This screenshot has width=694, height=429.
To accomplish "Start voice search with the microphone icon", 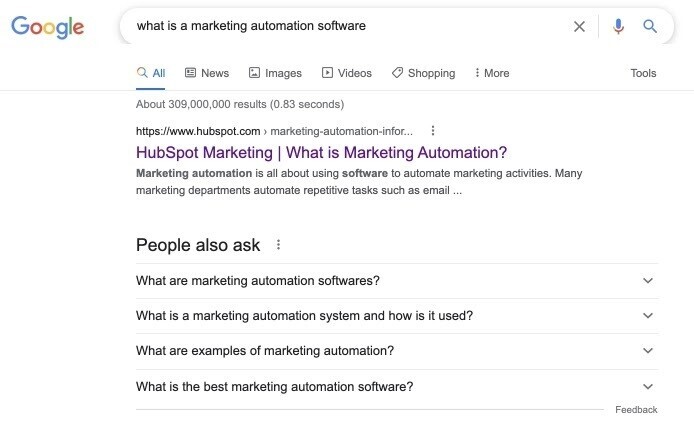I will click(618, 27).
